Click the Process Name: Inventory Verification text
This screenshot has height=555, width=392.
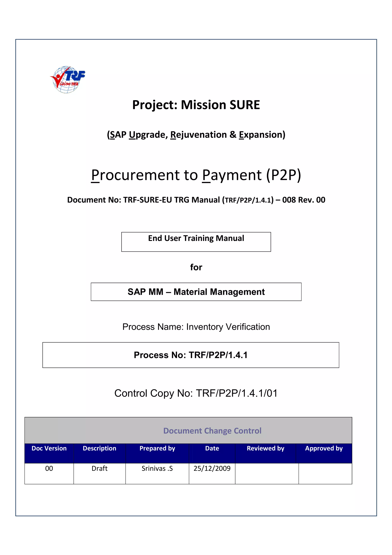click(x=196, y=327)
